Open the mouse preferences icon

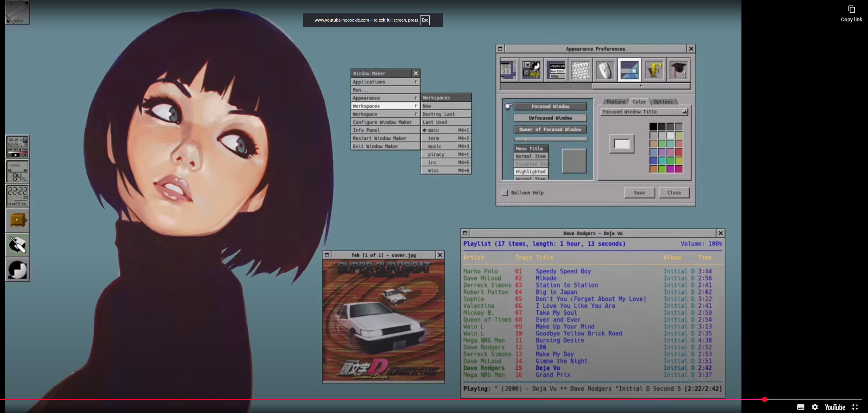(x=605, y=70)
